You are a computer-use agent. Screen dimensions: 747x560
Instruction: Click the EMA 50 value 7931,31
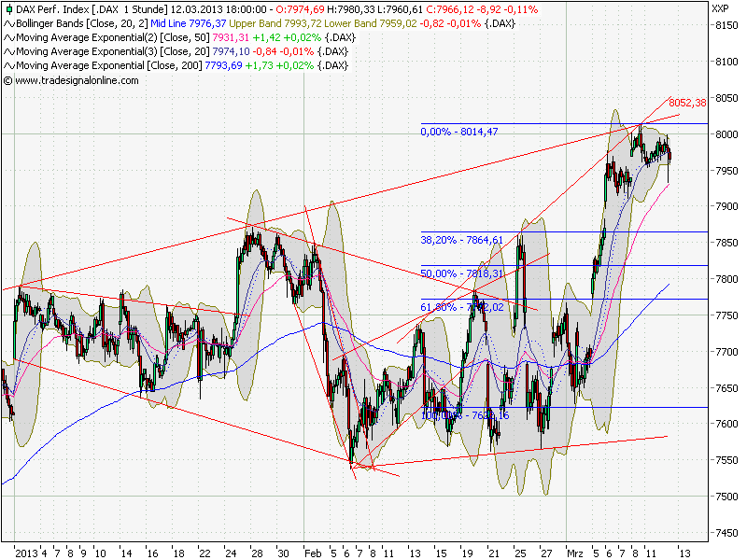[x=231, y=37]
